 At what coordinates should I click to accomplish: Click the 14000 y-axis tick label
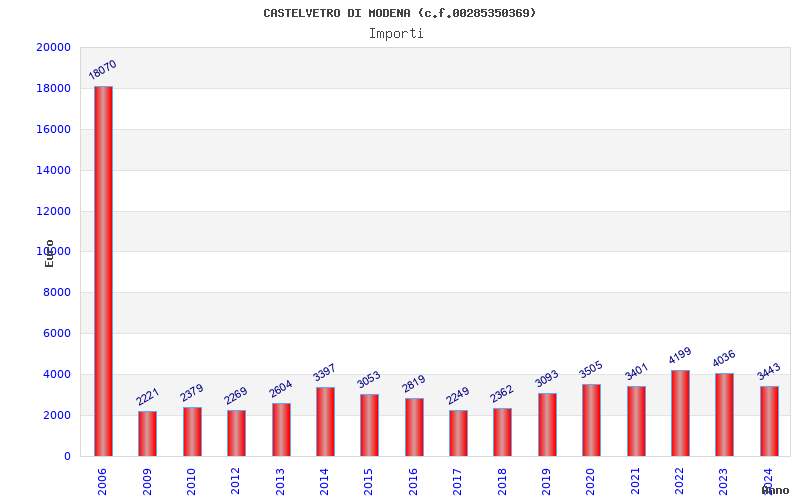[x=54, y=170]
